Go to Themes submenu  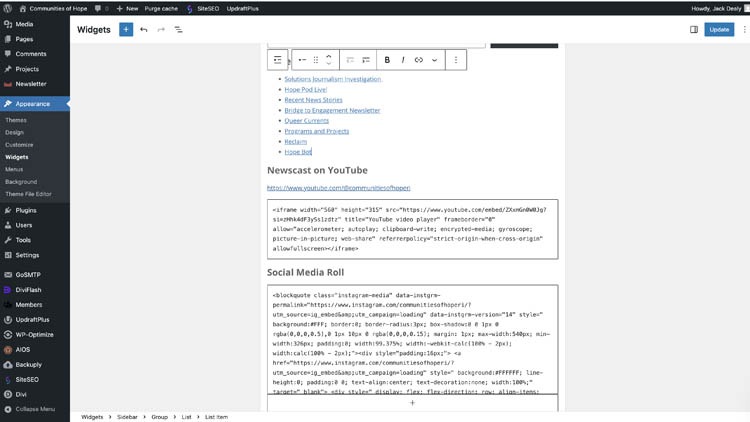click(16, 120)
